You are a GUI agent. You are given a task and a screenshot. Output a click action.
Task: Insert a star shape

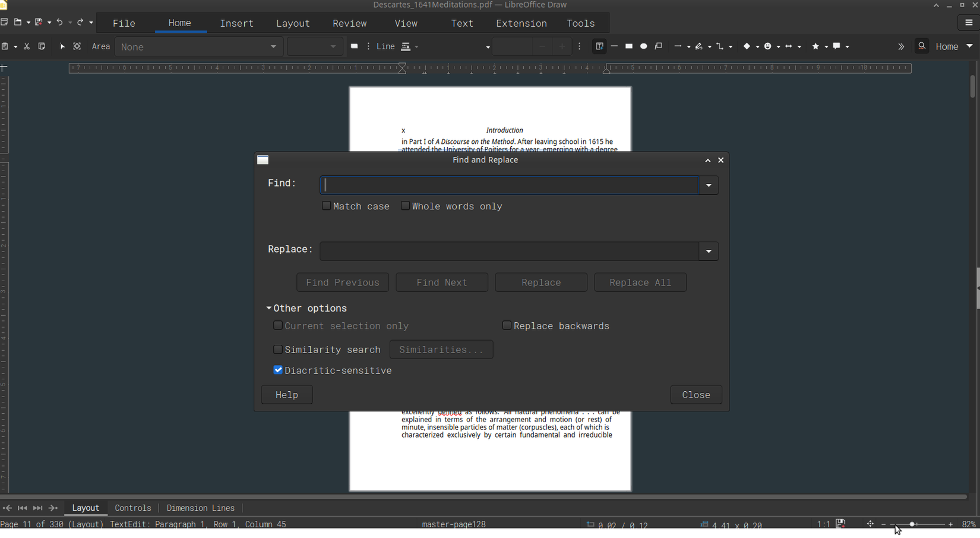click(x=815, y=46)
